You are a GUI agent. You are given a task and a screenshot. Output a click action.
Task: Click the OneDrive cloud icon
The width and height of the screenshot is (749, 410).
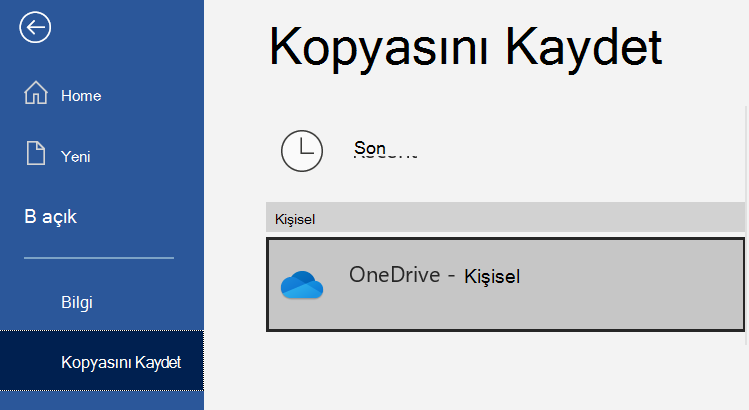[x=302, y=284]
